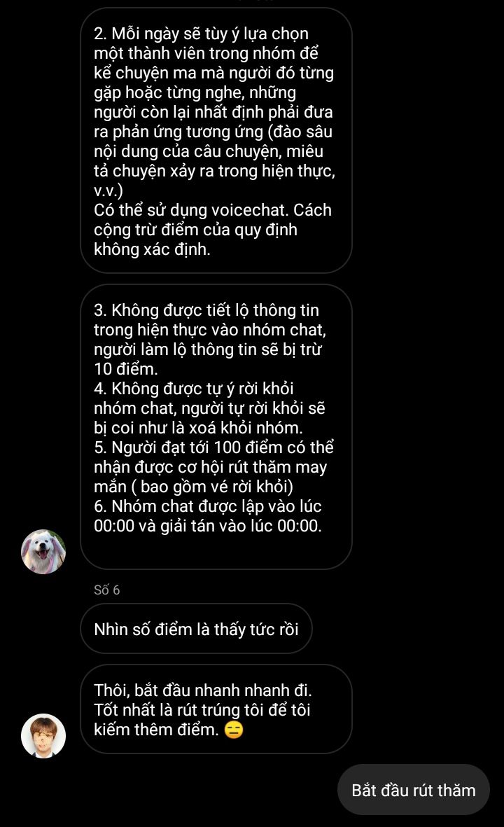Screen dimensions: 504x827
Task: Tap 'kiếm thêm điểm.' text
Action: [156, 730]
